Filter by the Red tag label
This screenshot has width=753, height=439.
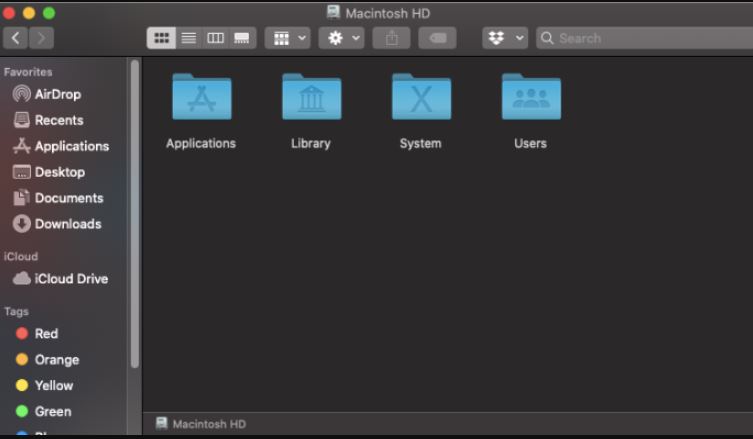click(x=46, y=334)
